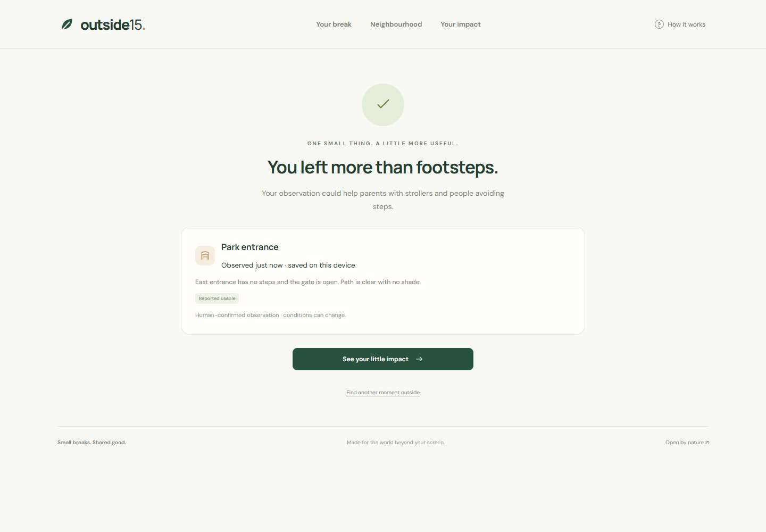Follow the Find another moment outside link

tap(383, 393)
